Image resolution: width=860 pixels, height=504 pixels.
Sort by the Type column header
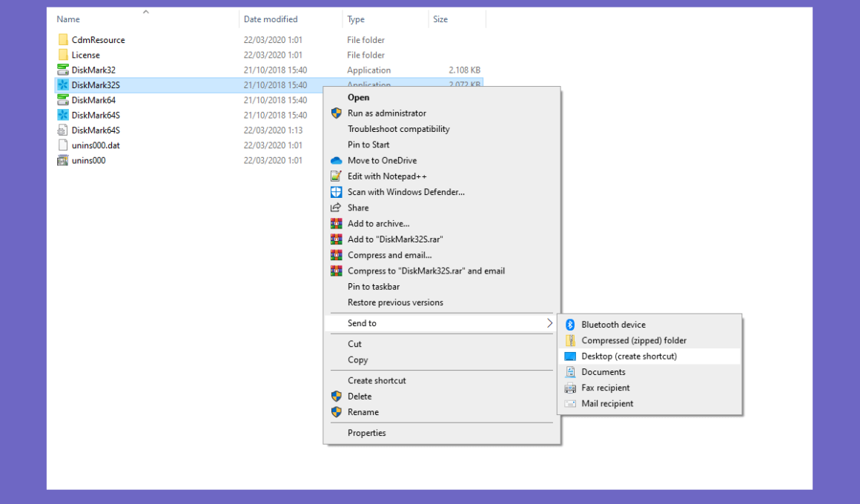pyautogui.click(x=355, y=19)
